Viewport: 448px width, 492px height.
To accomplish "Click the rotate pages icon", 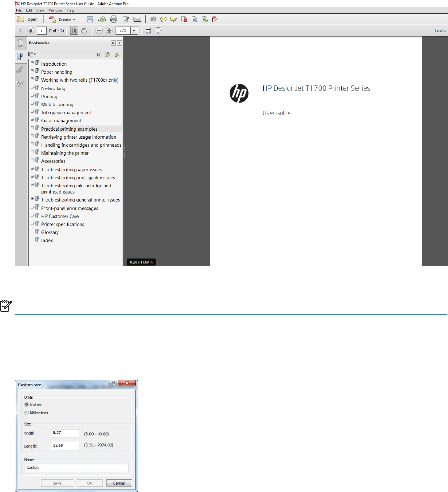I will pos(194,19).
